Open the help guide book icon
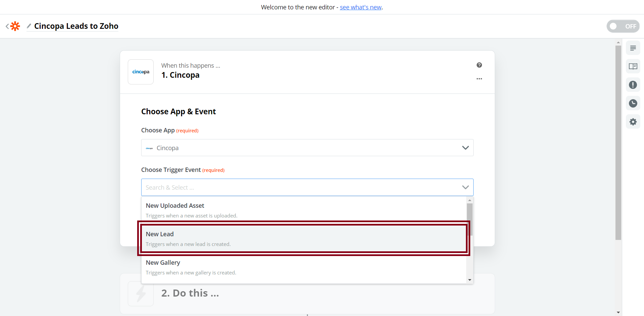644x316 pixels. pos(633,66)
